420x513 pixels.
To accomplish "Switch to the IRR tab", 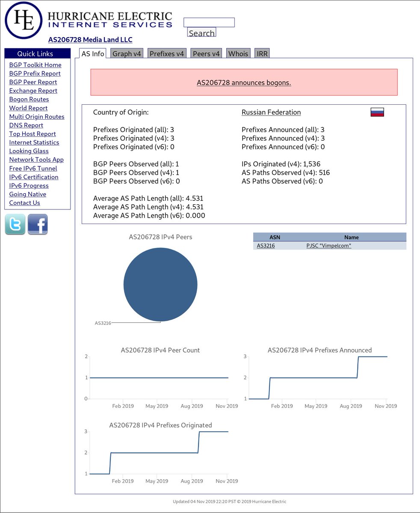I will 262,53.
